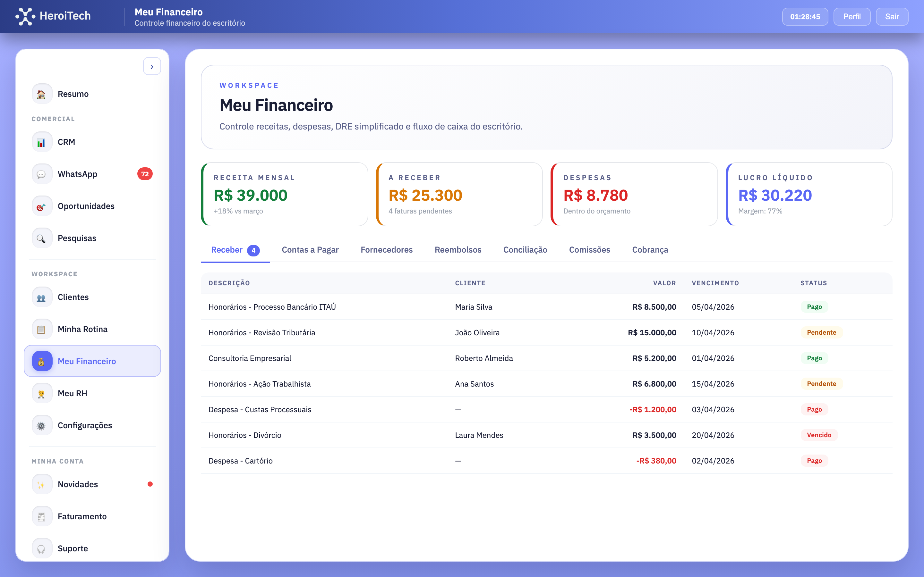Open Novidades with the sparkles icon
This screenshot has width=924, height=577.
[42, 484]
